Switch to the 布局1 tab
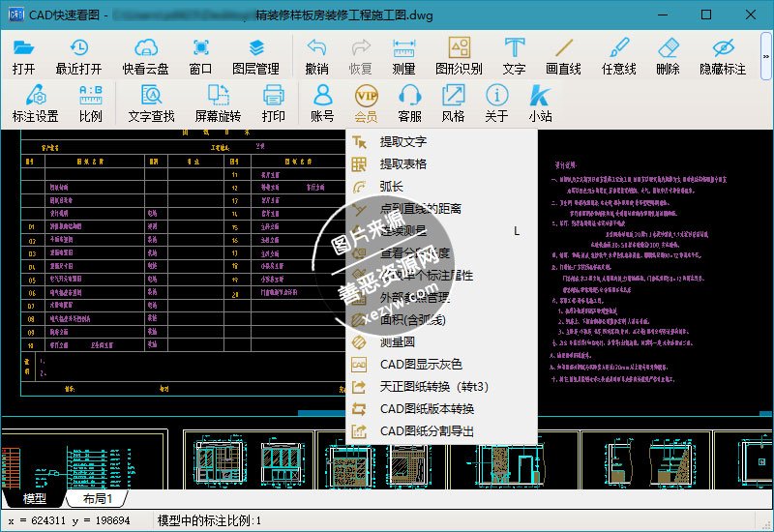 point(98,499)
